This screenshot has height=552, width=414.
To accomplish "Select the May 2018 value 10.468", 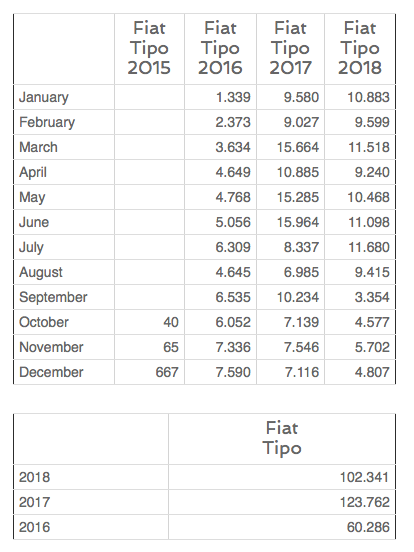I will click(x=369, y=197).
